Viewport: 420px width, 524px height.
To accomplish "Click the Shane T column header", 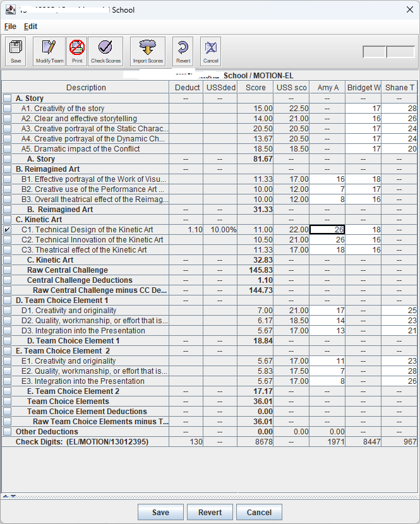I will click(399, 88).
